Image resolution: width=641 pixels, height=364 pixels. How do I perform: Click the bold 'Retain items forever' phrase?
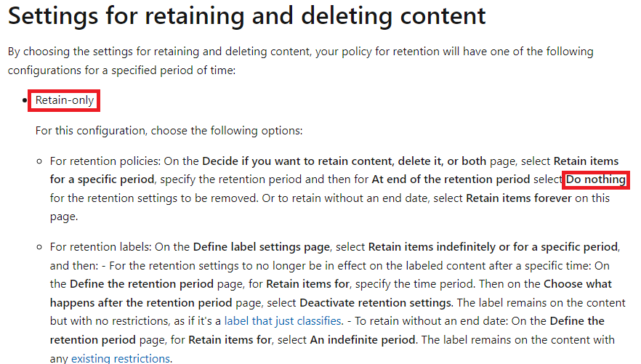click(519, 198)
